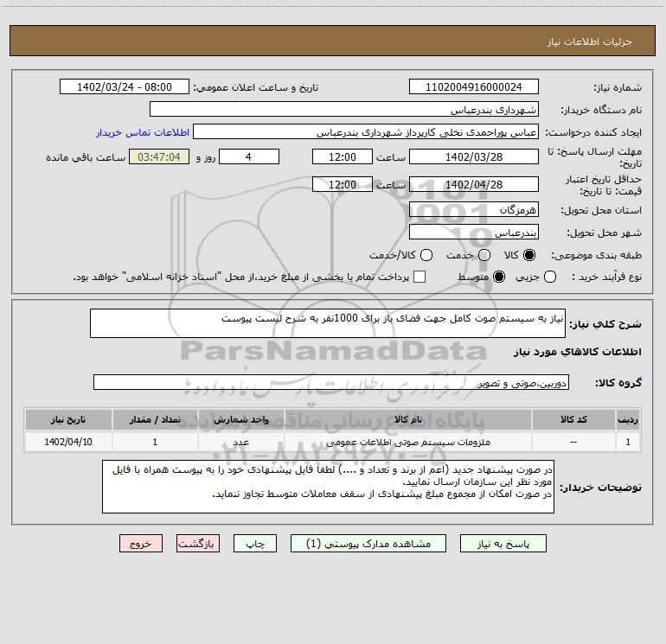Choose متوسط purchase process option

499,277
